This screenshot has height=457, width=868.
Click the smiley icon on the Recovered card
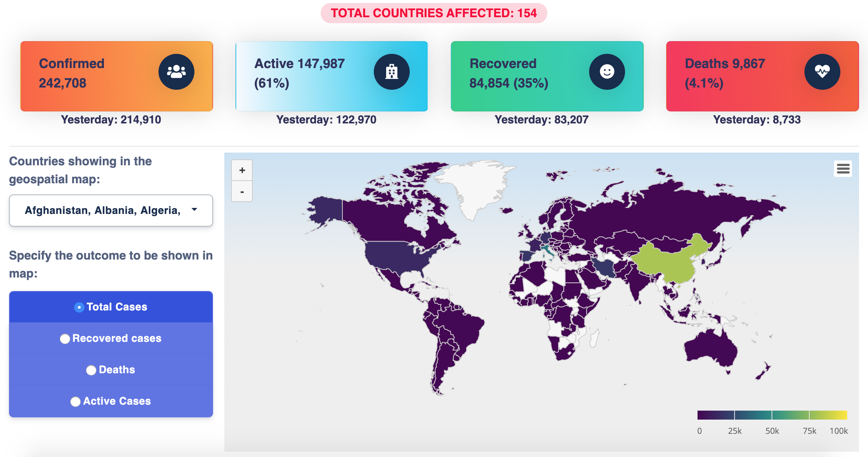607,72
